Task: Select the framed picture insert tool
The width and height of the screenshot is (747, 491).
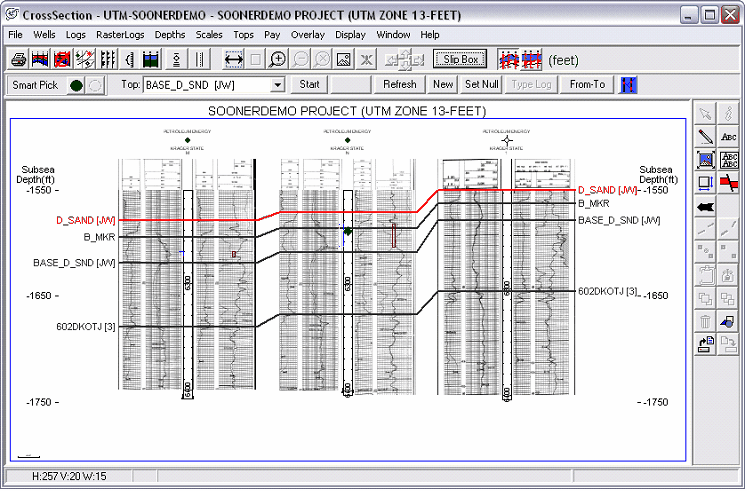Action: tap(705, 159)
